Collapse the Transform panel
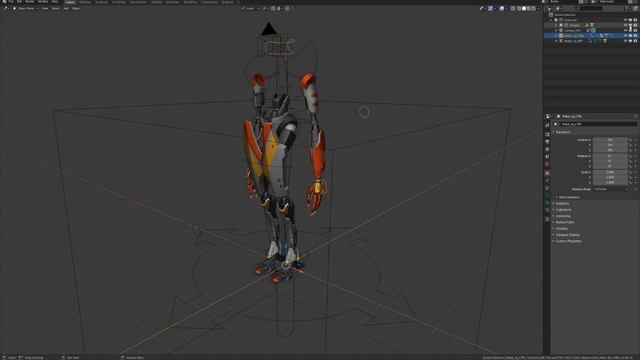 [x=562, y=132]
